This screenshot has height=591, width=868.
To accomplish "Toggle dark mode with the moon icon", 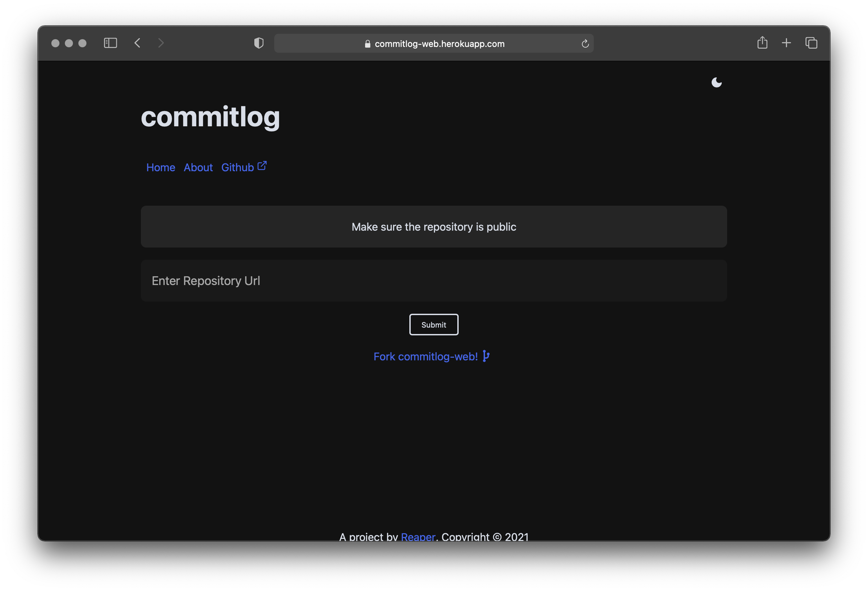I will click(x=717, y=82).
